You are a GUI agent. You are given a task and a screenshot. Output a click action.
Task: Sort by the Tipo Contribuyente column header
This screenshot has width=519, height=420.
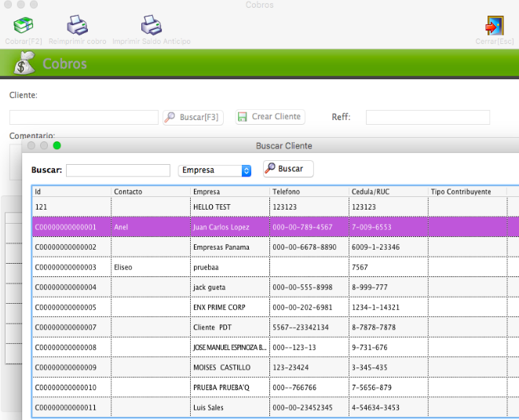pyautogui.click(x=467, y=192)
